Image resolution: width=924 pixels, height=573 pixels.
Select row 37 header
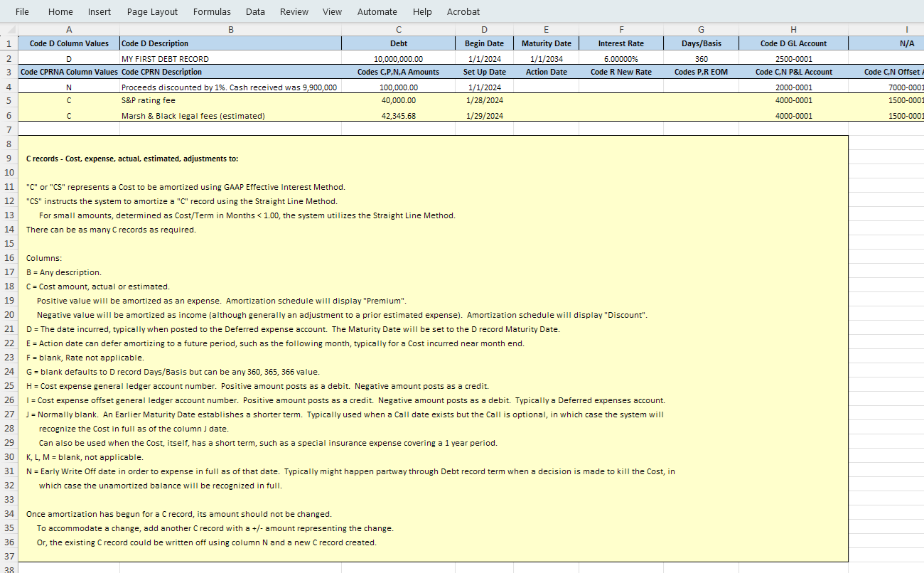coord(9,557)
